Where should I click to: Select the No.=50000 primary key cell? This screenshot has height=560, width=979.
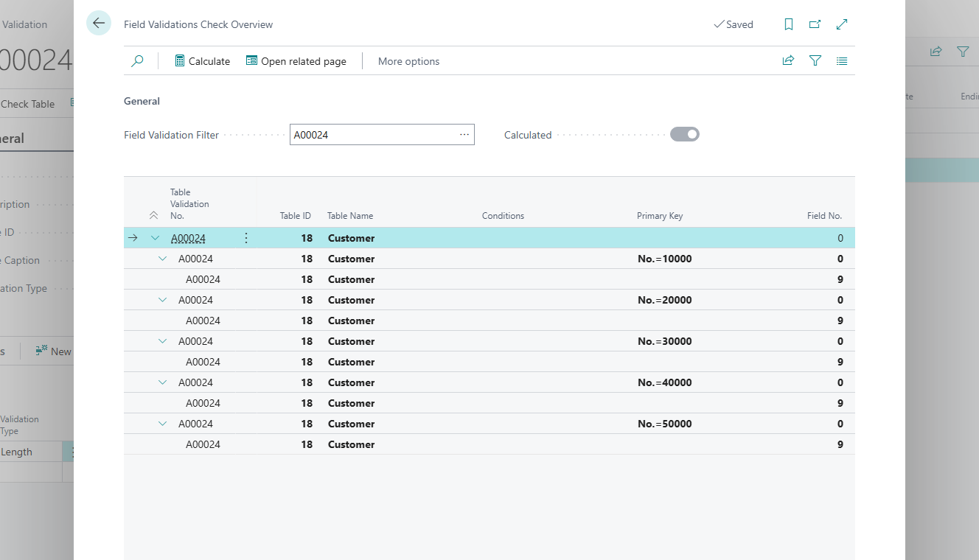tap(664, 424)
